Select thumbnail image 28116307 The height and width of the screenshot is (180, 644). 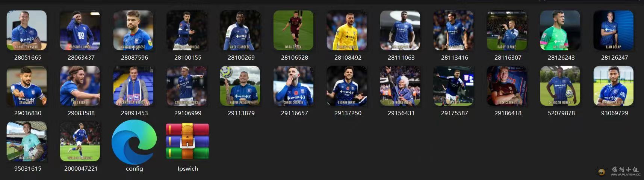(x=507, y=30)
